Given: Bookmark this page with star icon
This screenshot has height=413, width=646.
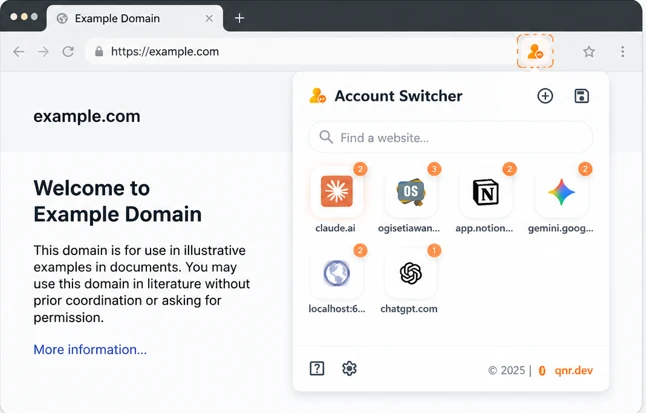Looking at the screenshot, I should pyautogui.click(x=589, y=52).
